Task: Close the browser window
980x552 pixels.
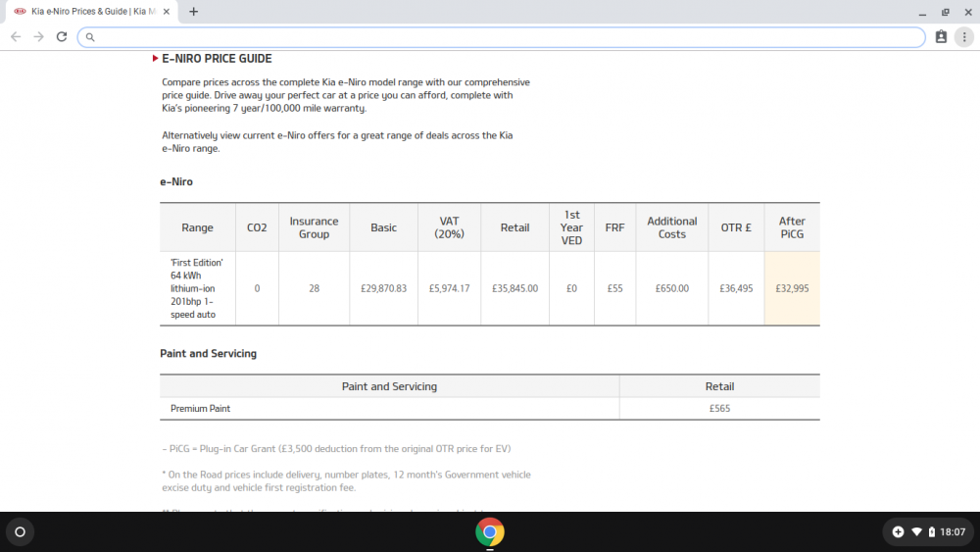Action: pos(968,12)
